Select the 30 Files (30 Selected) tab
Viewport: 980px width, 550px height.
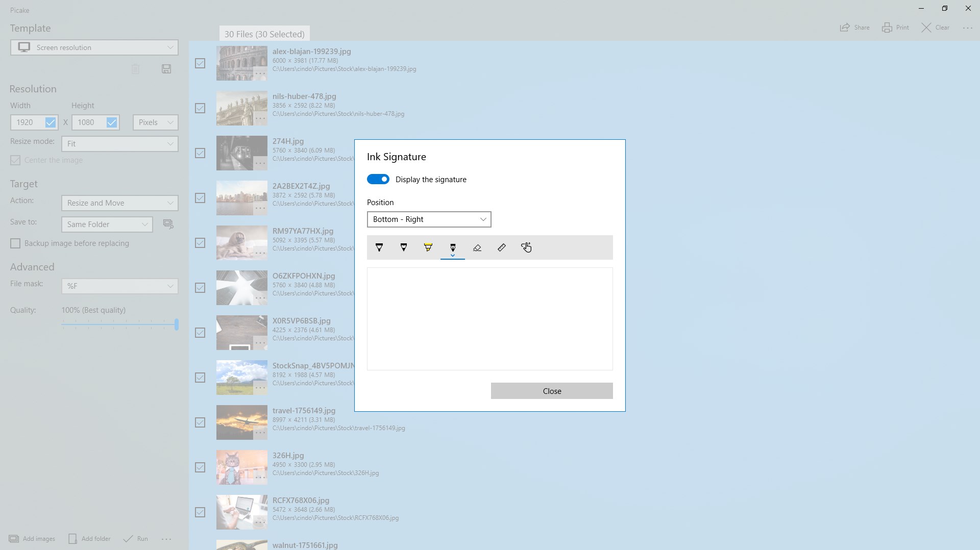tap(264, 34)
